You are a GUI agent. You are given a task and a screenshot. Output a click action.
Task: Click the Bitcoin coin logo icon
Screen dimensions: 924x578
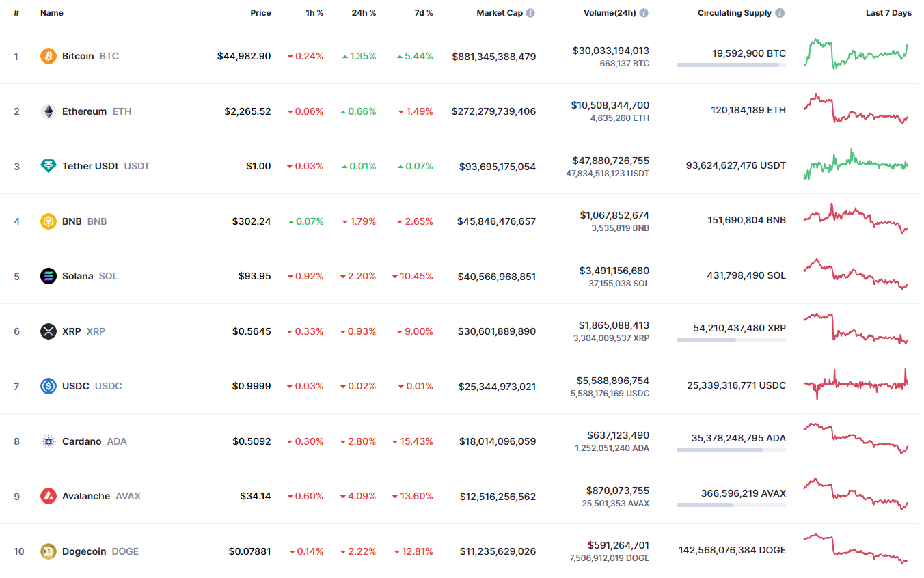point(48,56)
